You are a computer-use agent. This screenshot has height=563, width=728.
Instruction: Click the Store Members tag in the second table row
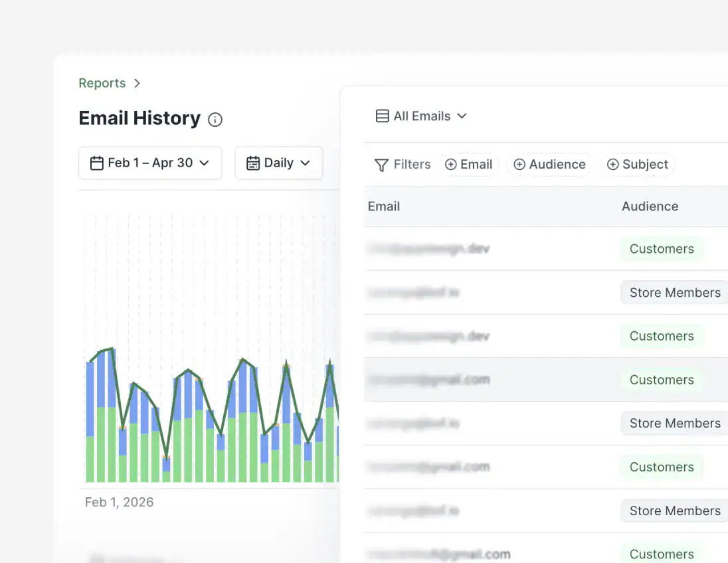(x=675, y=292)
